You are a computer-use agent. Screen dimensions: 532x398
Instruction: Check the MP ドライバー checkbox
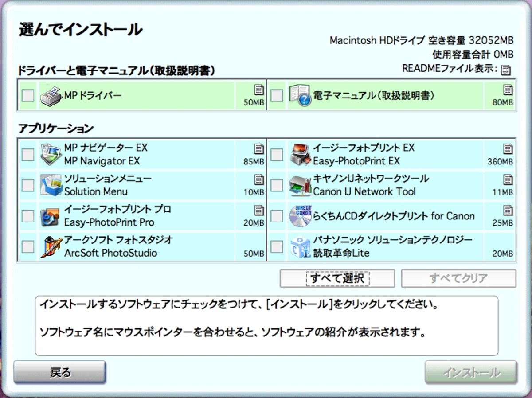click(x=28, y=95)
